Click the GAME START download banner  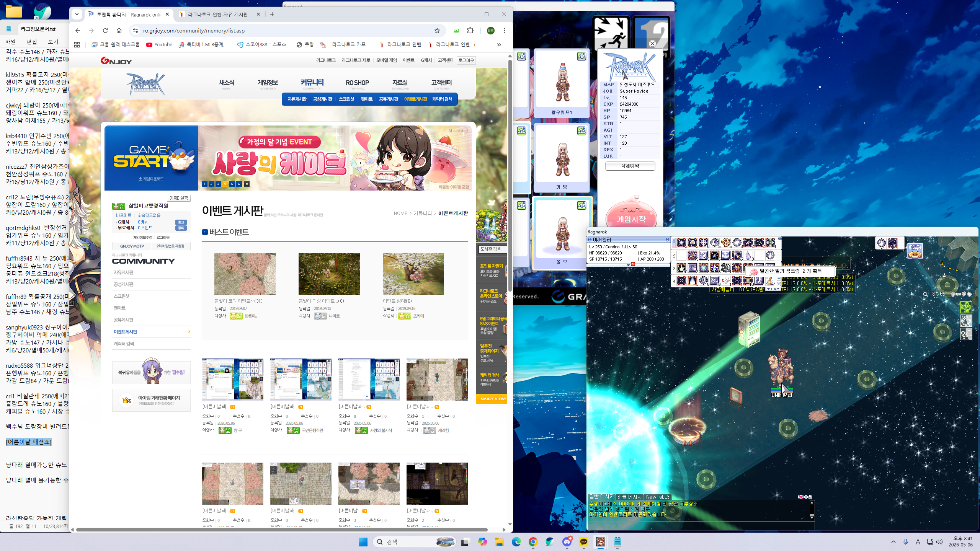(151, 158)
